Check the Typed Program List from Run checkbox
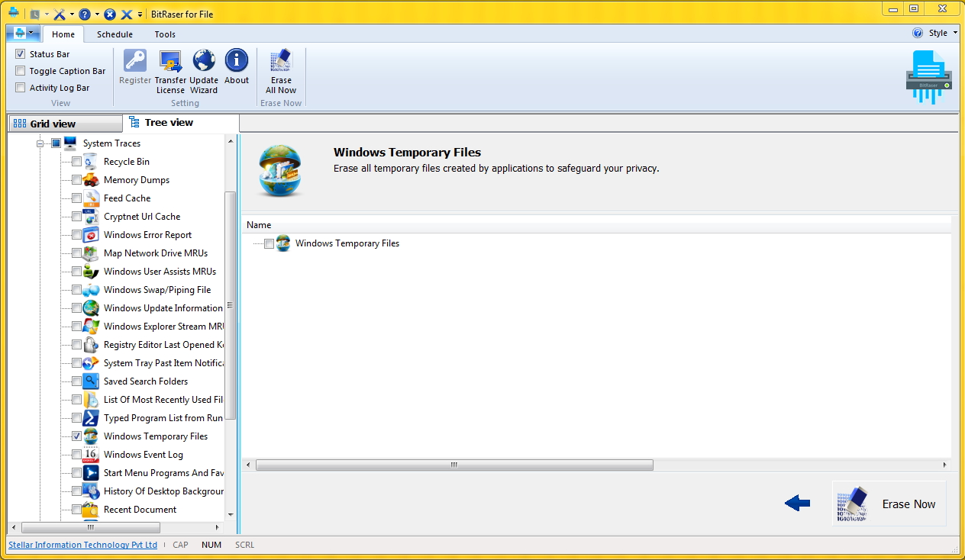 click(x=76, y=418)
